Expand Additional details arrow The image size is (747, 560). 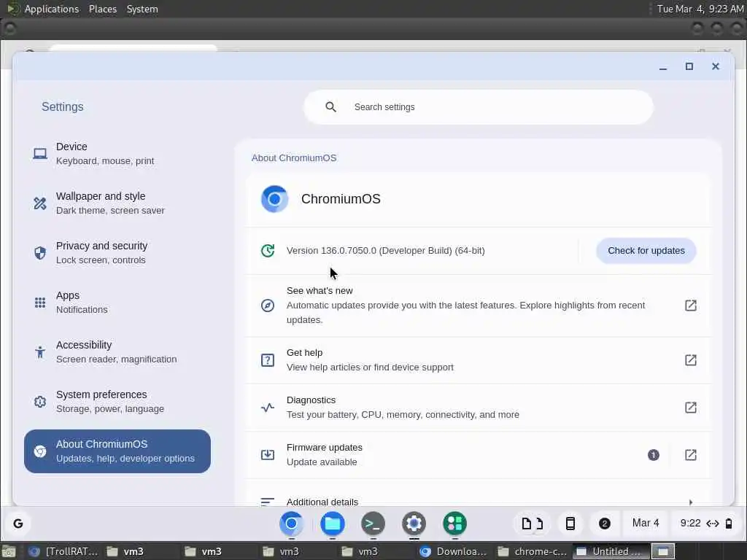[x=691, y=502]
